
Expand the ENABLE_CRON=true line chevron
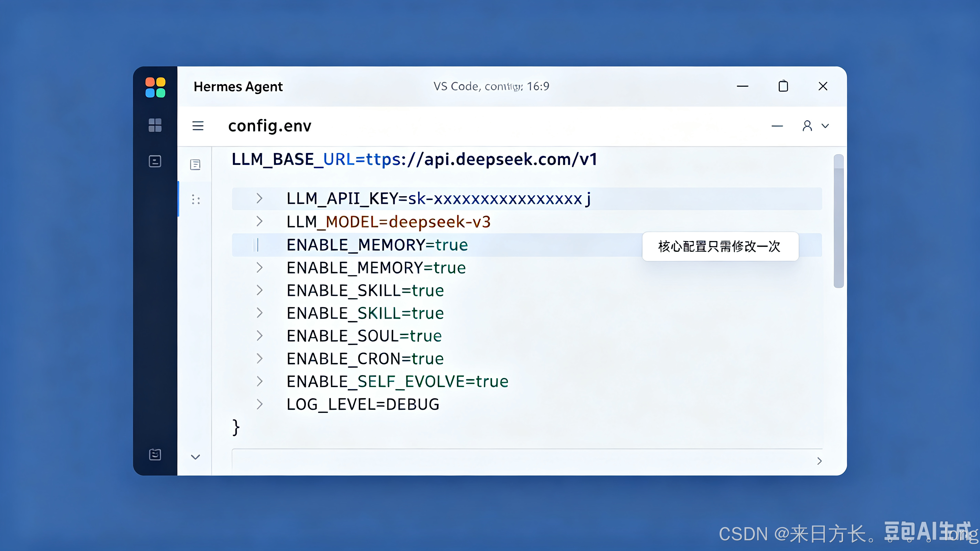(x=259, y=358)
